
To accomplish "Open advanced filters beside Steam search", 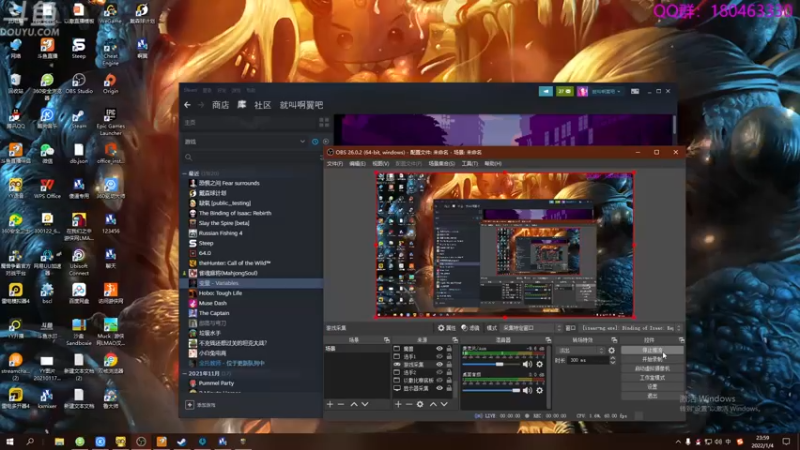I will 321,157.
